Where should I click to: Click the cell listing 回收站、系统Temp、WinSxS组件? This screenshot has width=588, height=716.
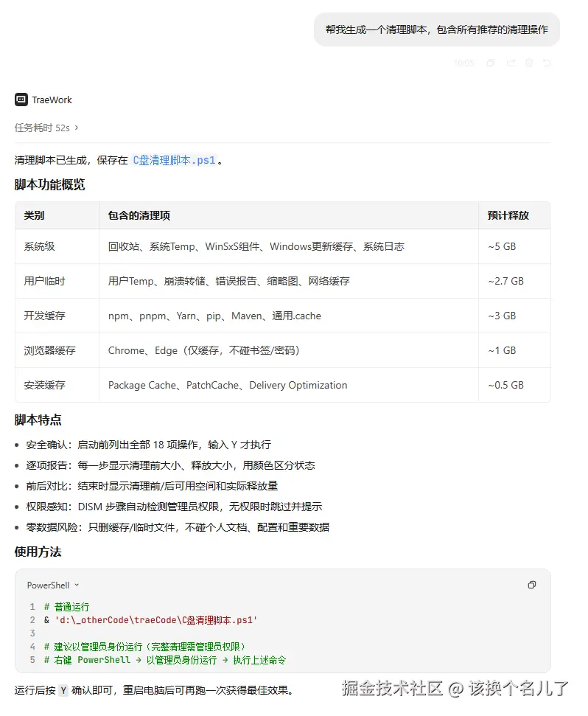tap(289, 246)
